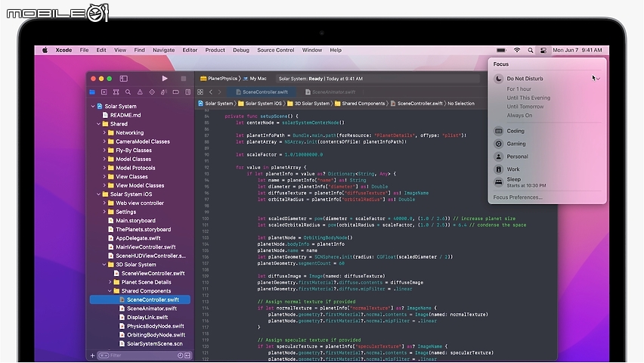Screen dimensions: 644x363
Task: Open the Issue navigator warning triangle
Action: coord(140,92)
